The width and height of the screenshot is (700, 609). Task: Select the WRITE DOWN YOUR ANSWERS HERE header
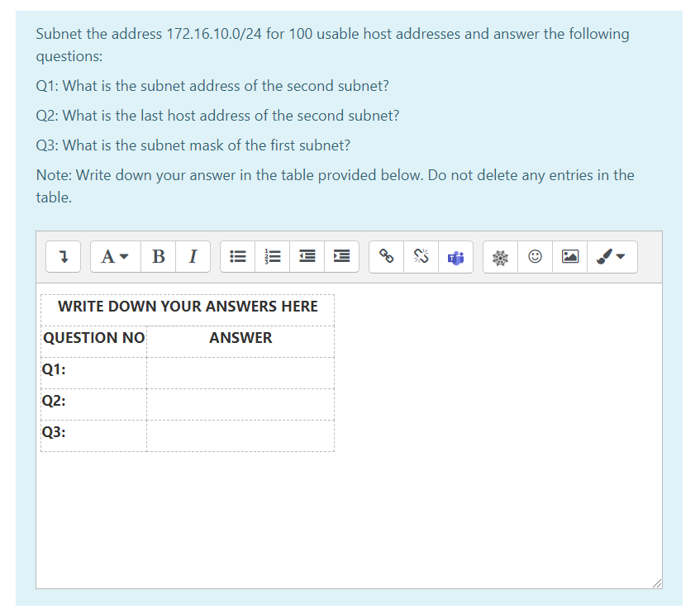coord(188,307)
